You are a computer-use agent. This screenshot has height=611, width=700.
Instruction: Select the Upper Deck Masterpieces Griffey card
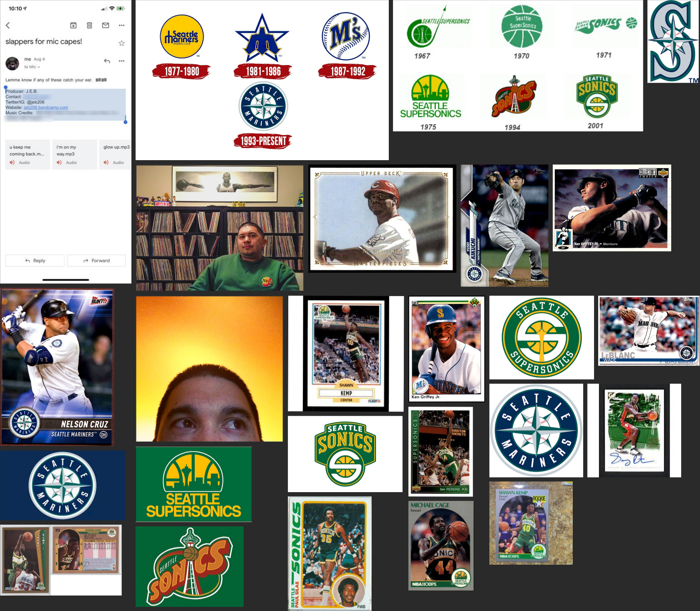coord(382,219)
